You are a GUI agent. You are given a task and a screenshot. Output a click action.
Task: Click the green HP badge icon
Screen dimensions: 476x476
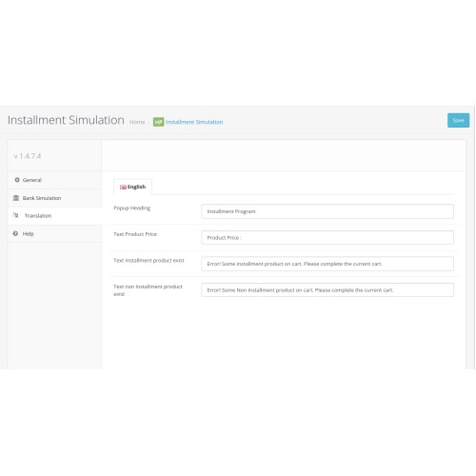click(x=158, y=122)
